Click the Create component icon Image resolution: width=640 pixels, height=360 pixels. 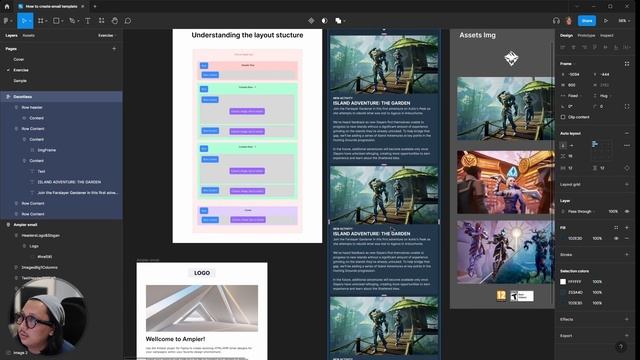[x=311, y=21]
